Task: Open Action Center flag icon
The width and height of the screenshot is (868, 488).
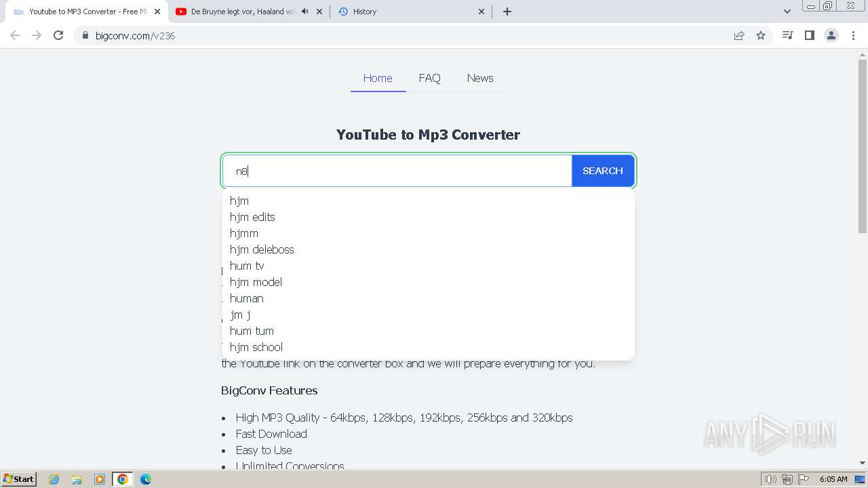Action: pos(804,479)
